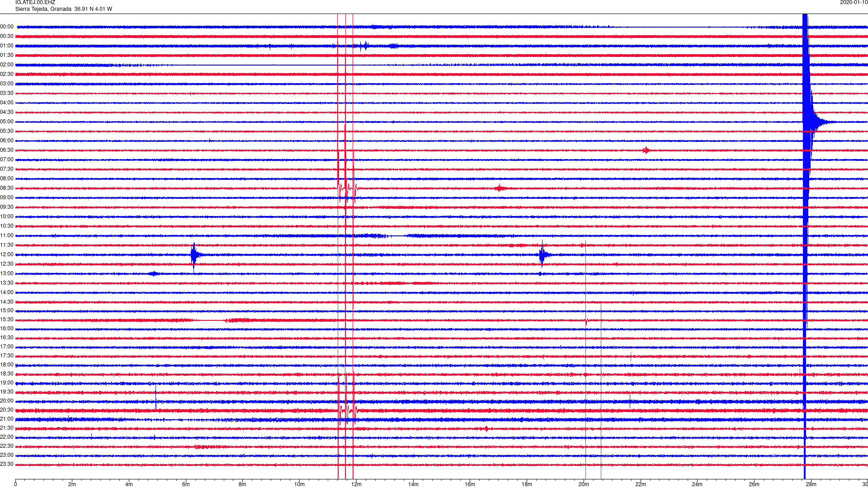
Task: Click the 6m tick label on time axis
Action: (186, 484)
